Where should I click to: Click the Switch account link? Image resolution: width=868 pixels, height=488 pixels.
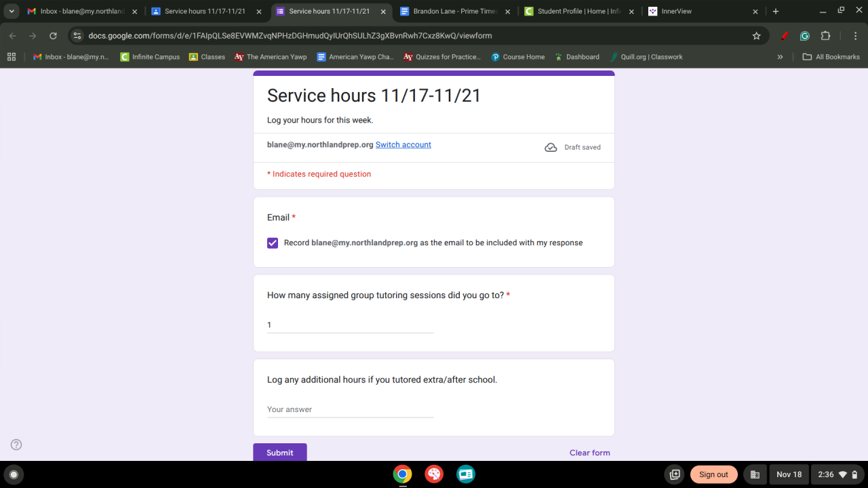403,144
